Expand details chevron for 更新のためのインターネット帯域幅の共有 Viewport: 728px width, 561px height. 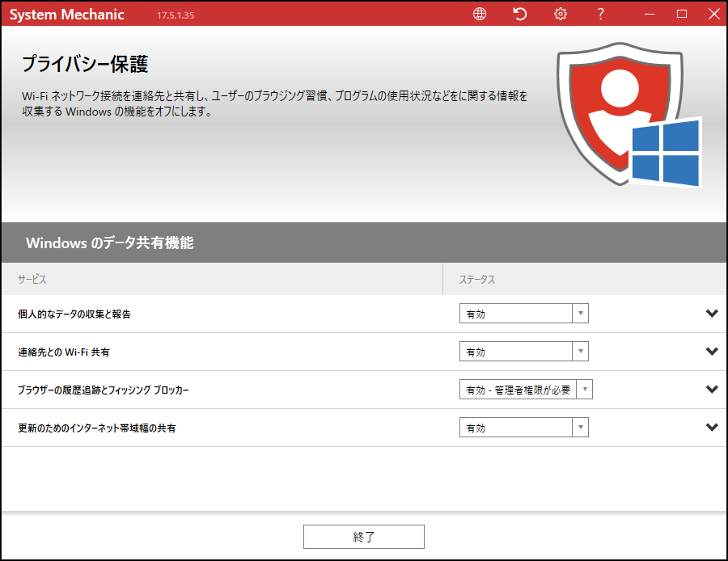pyautogui.click(x=712, y=428)
